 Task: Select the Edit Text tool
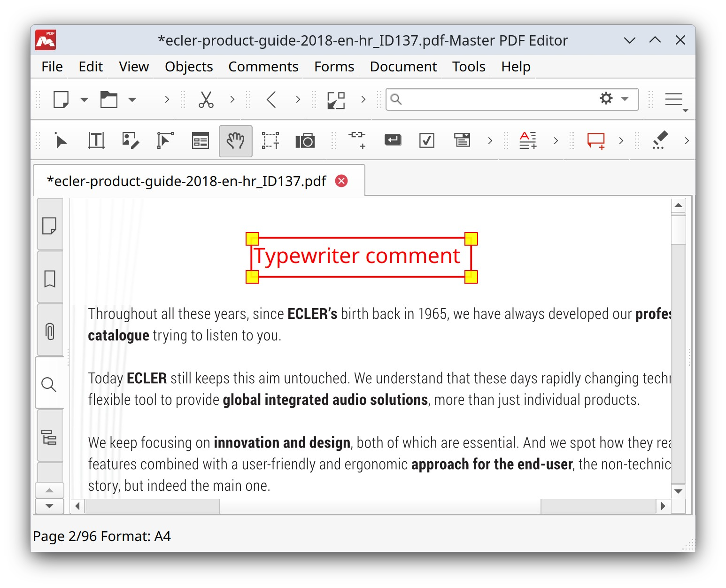[x=96, y=141]
